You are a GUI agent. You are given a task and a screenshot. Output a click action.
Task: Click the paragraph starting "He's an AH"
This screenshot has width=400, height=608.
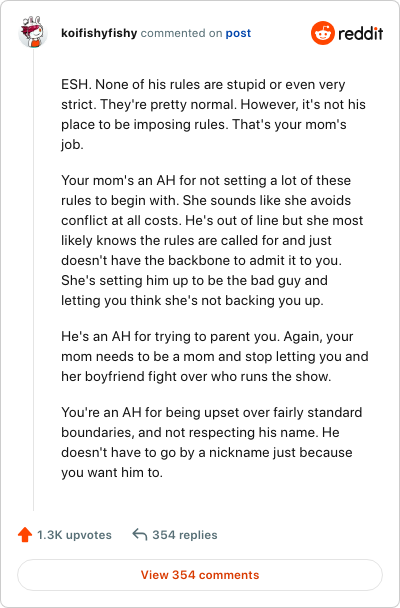coord(215,356)
